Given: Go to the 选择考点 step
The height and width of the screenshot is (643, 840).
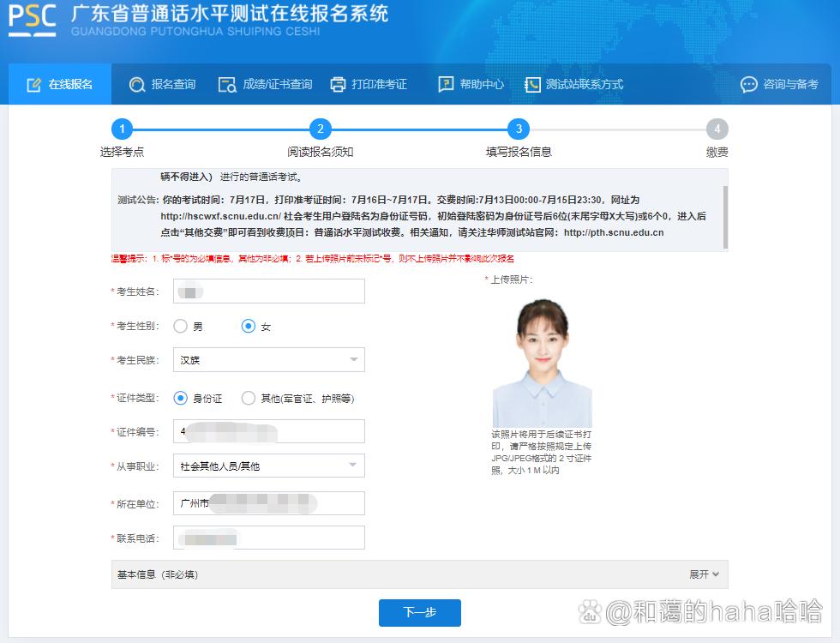Looking at the screenshot, I should click(122, 129).
